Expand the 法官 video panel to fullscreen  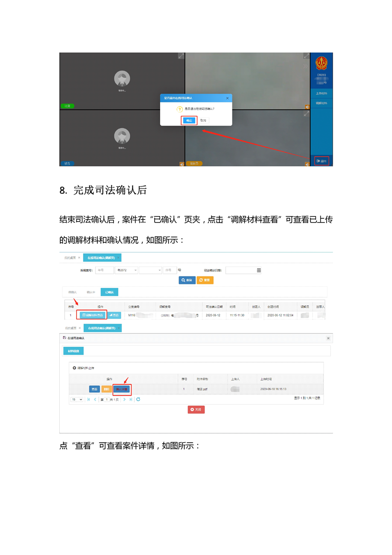click(181, 56)
